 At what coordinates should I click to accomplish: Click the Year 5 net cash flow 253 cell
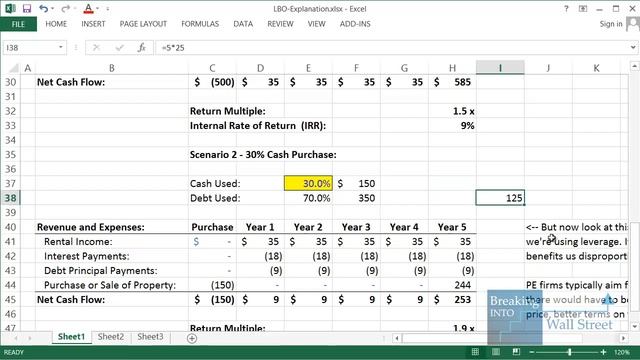point(452,300)
